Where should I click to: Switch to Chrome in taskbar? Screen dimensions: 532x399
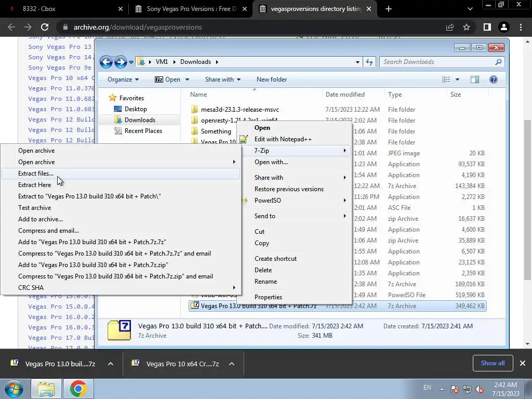pyautogui.click(x=78, y=389)
